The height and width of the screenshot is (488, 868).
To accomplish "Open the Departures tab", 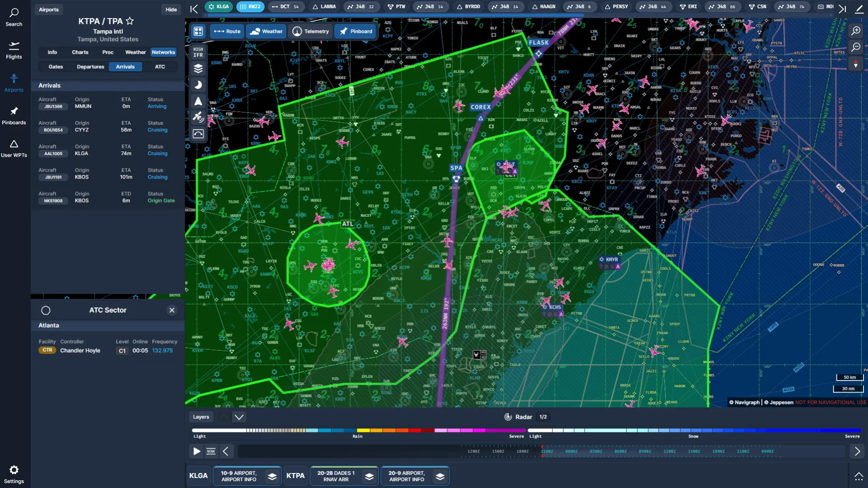I will click(x=90, y=66).
